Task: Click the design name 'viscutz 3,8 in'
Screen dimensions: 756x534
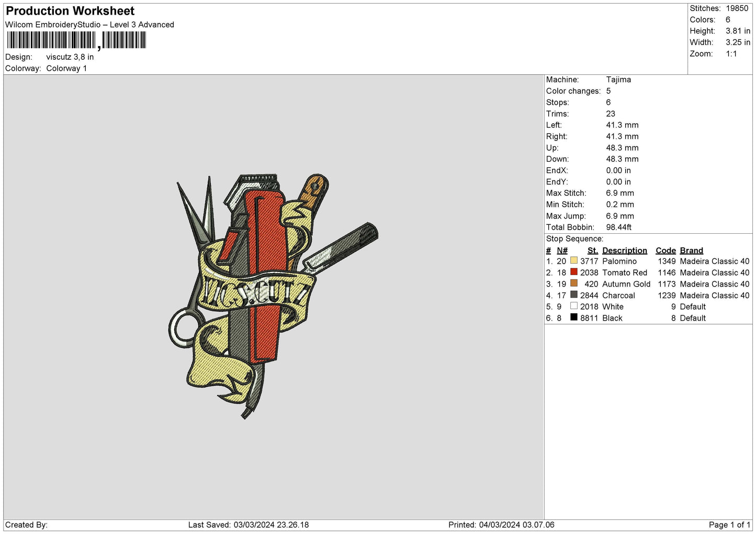Action: tap(70, 57)
